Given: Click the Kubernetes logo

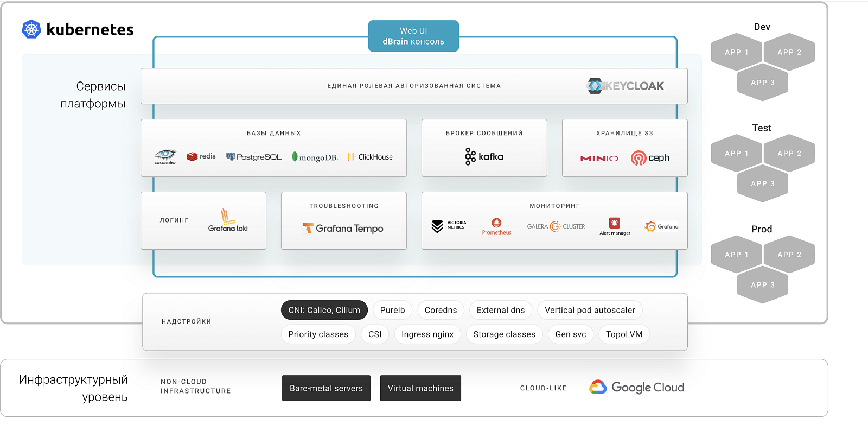Looking at the screenshot, I should [78, 29].
